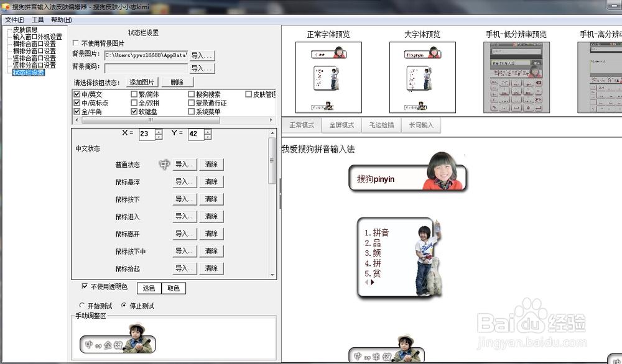
Task: Click the X coordinate field
Action: pyautogui.click(x=147, y=134)
